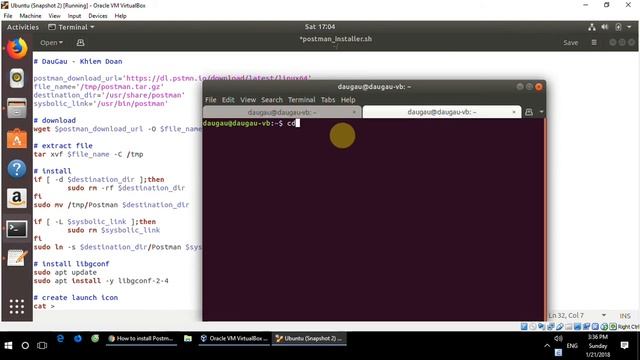Show hidden Windows tray icons
Viewport: 640px width, 360px height.
point(547,345)
